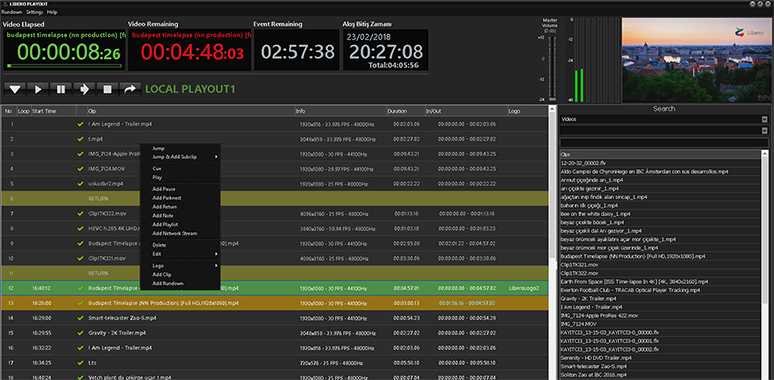774x380 pixels.
Task: Click green check icon of t.ts row 17
Action: click(80, 363)
